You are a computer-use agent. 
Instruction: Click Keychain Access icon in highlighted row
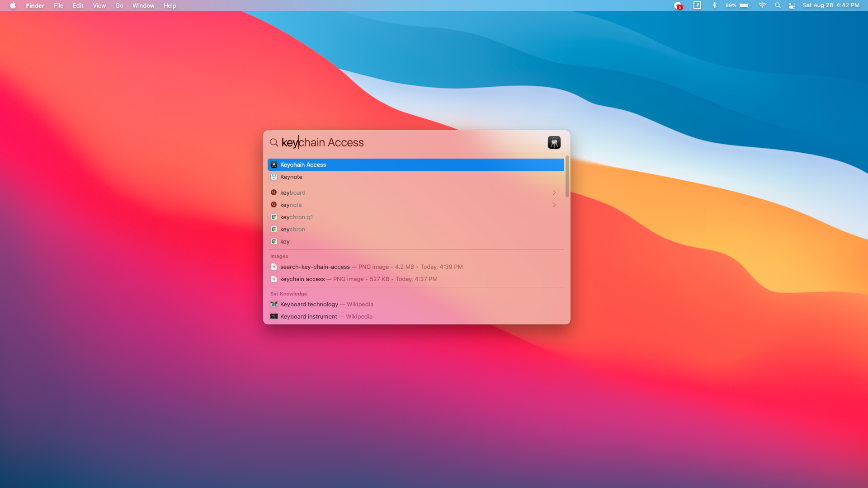coord(274,164)
